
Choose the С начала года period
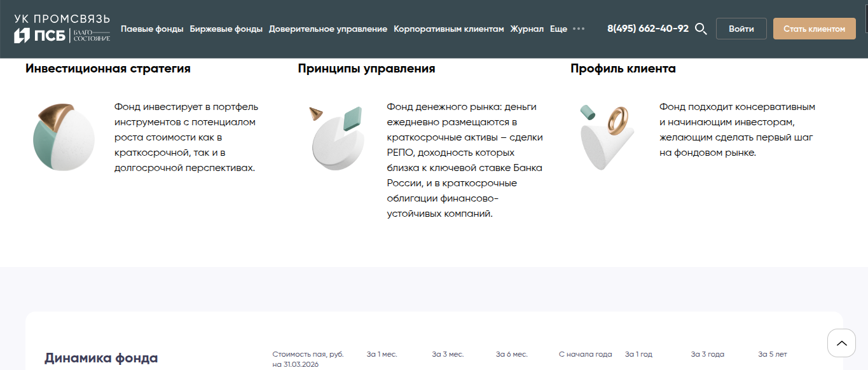point(585,354)
